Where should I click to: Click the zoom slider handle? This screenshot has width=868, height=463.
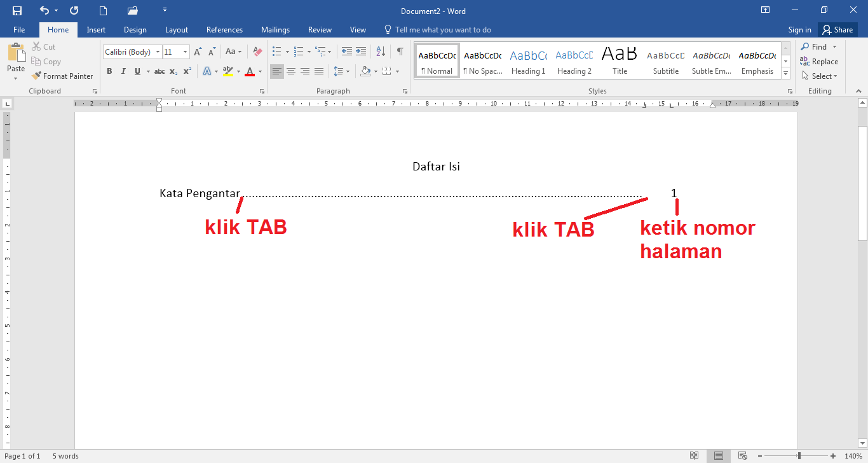point(799,456)
